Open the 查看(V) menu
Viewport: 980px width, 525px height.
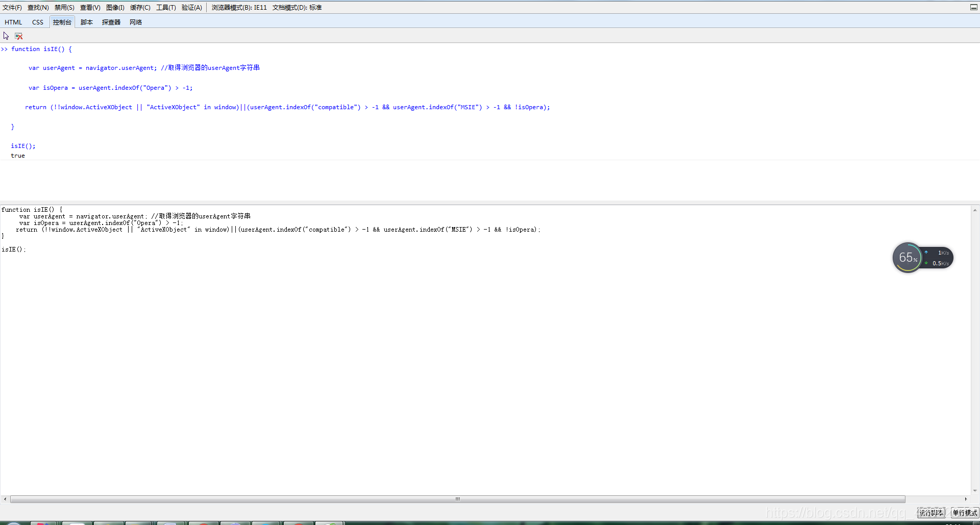click(x=90, y=8)
